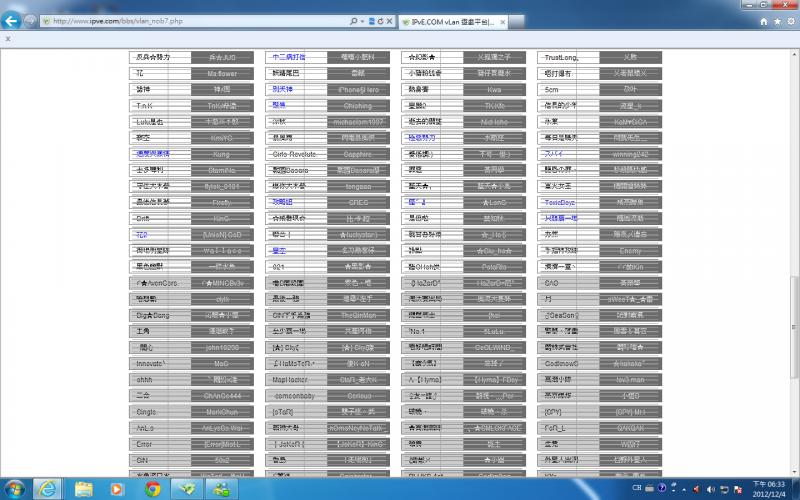
Task: Open a new blank tab
Action: pyautogui.click(x=516, y=22)
